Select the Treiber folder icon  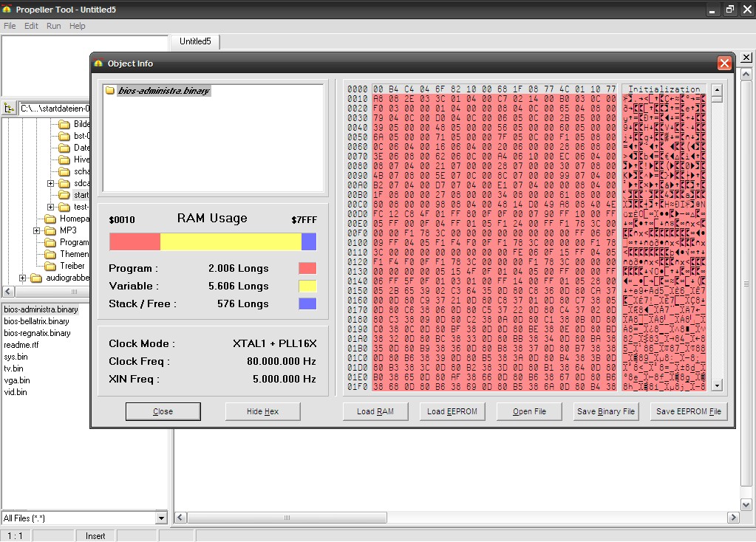coord(50,266)
